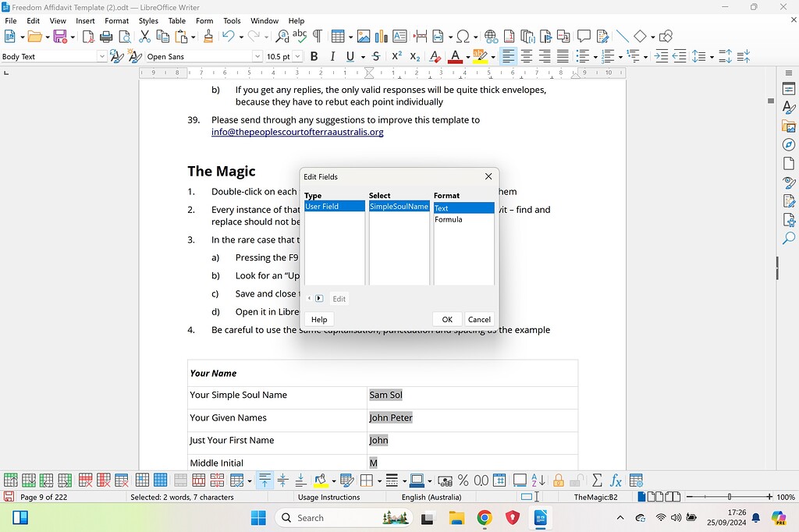The width and height of the screenshot is (799, 532).
Task: Open the font name dropdown arrow
Action: (x=257, y=55)
